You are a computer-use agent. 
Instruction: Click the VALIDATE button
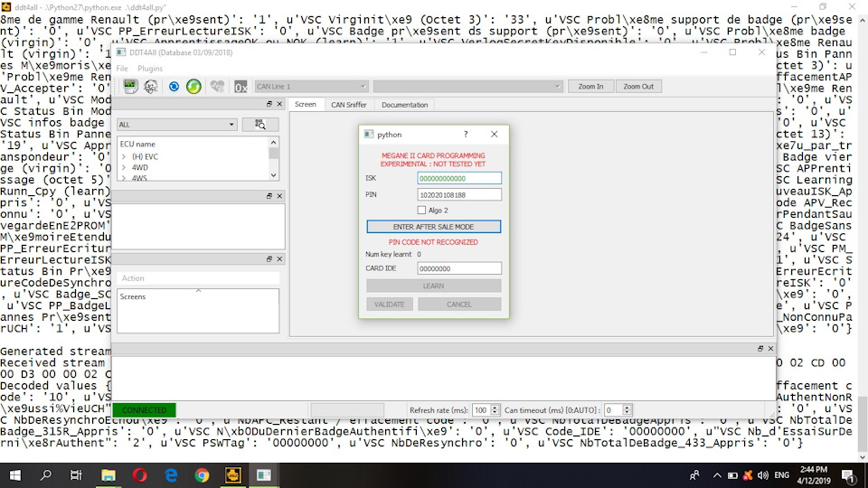pos(389,305)
